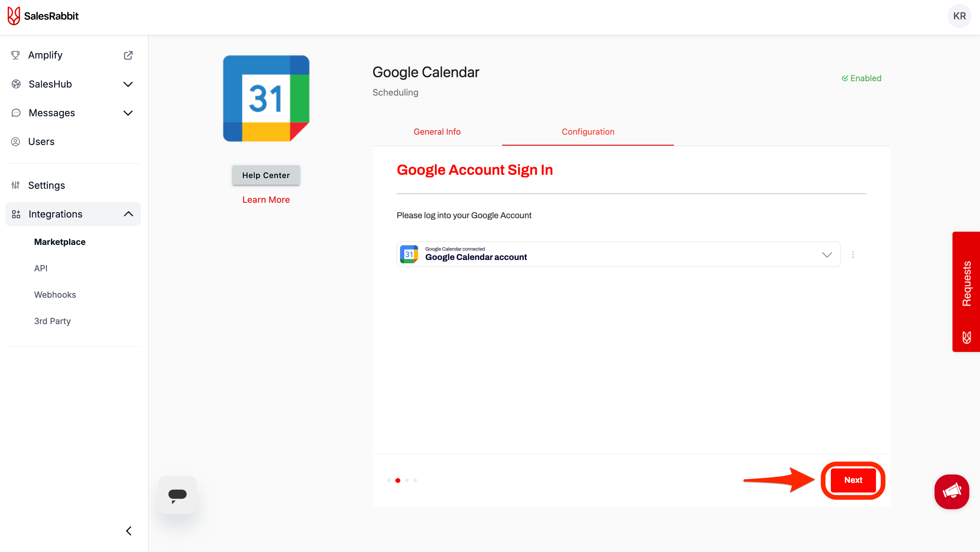Select the third step pagination dot
980x552 pixels.
point(407,480)
